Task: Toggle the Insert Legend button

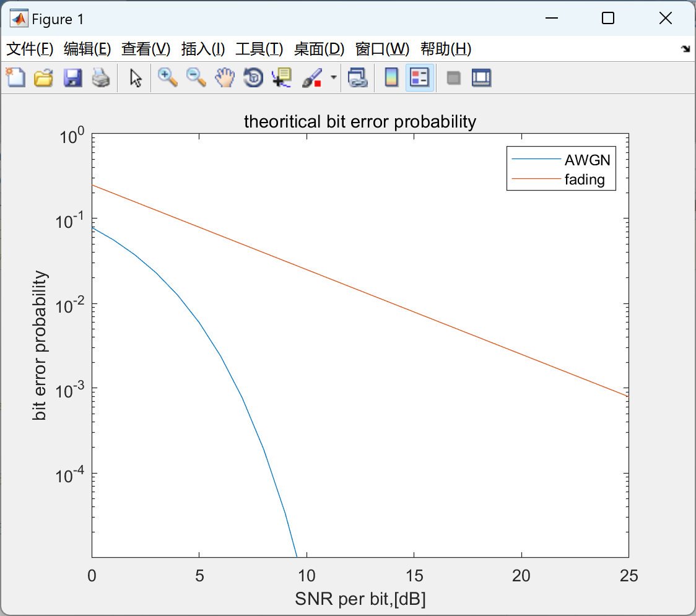Action: tap(419, 77)
